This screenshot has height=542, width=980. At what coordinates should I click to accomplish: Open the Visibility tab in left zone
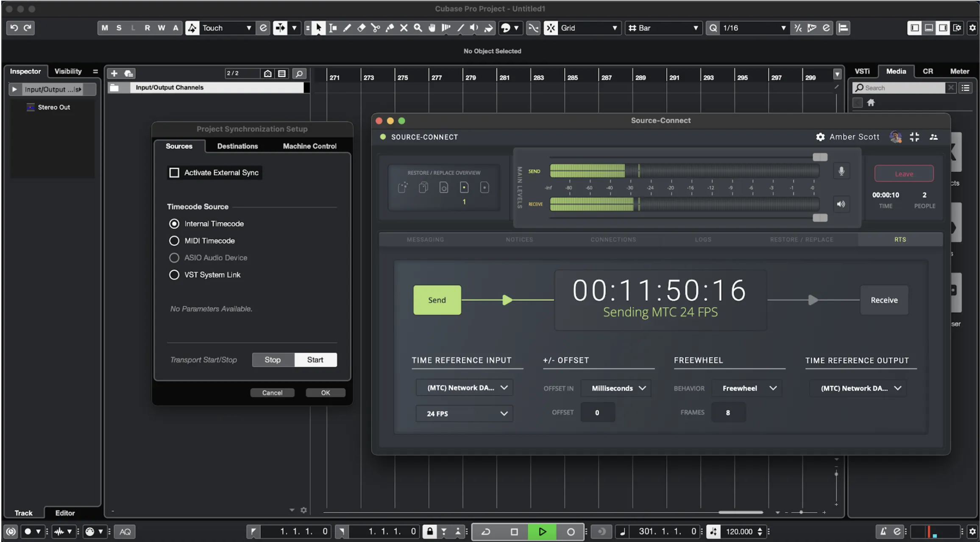pos(68,71)
